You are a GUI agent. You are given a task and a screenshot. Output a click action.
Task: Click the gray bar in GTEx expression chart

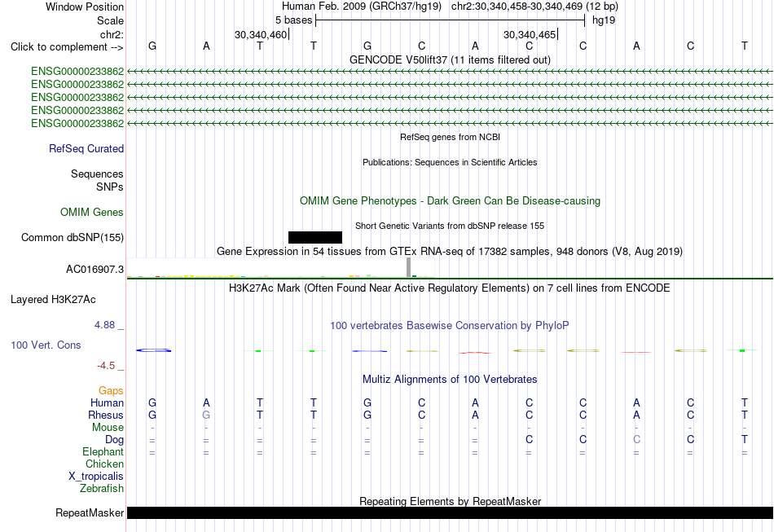pos(408,267)
